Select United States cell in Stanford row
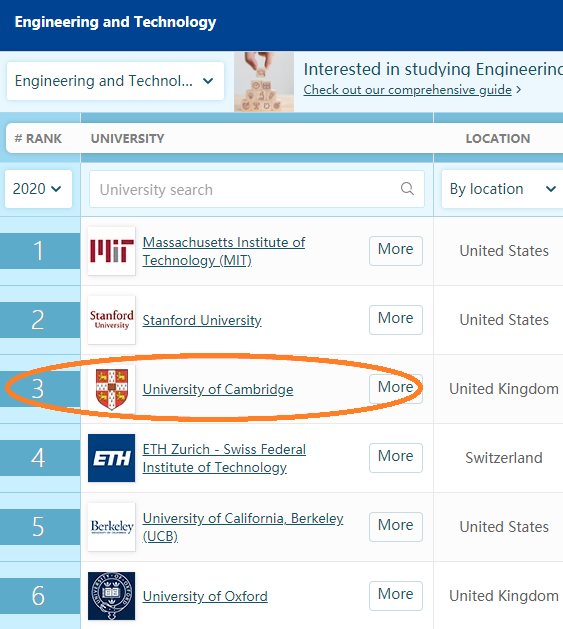Viewport: 563px width, 629px height. [504, 320]
